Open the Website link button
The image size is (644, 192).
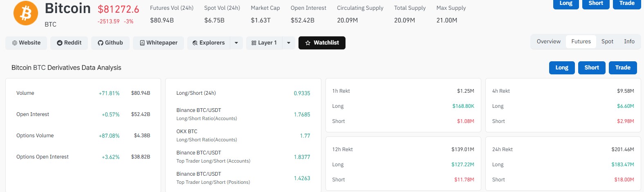click(26, 43)
